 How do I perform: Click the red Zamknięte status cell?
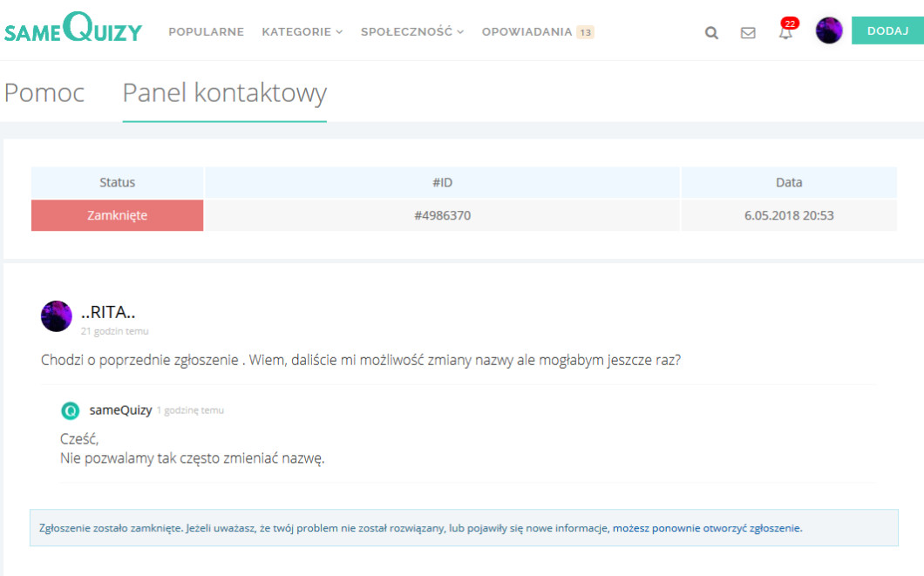[118, 215]
